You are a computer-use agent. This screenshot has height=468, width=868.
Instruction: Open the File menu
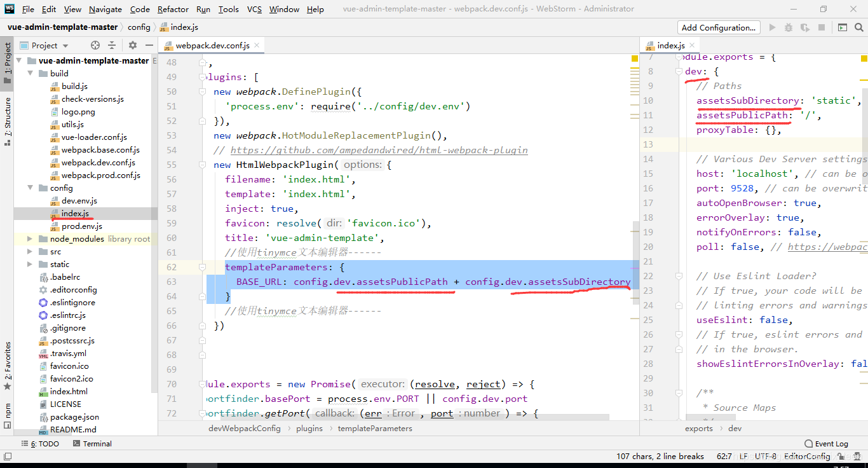tap(28, 9)
